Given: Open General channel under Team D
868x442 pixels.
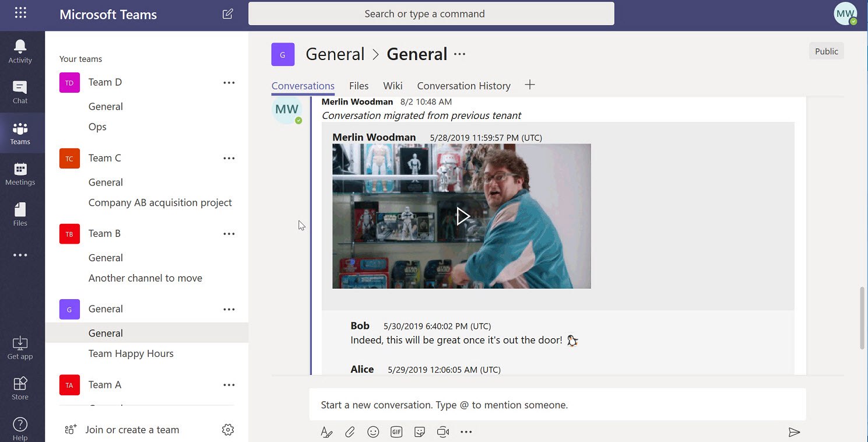Looking at the screenshot, I should (106, 107).
